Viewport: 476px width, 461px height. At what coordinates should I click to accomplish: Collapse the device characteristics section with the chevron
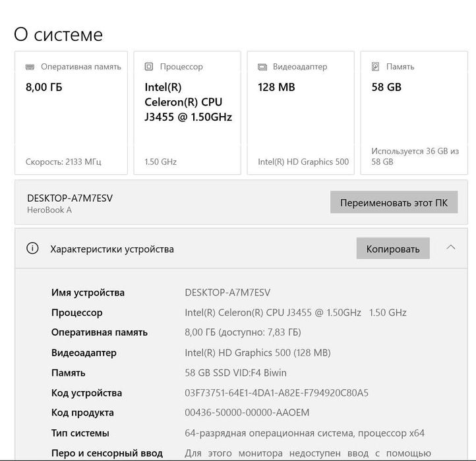[x=451, y=247]
